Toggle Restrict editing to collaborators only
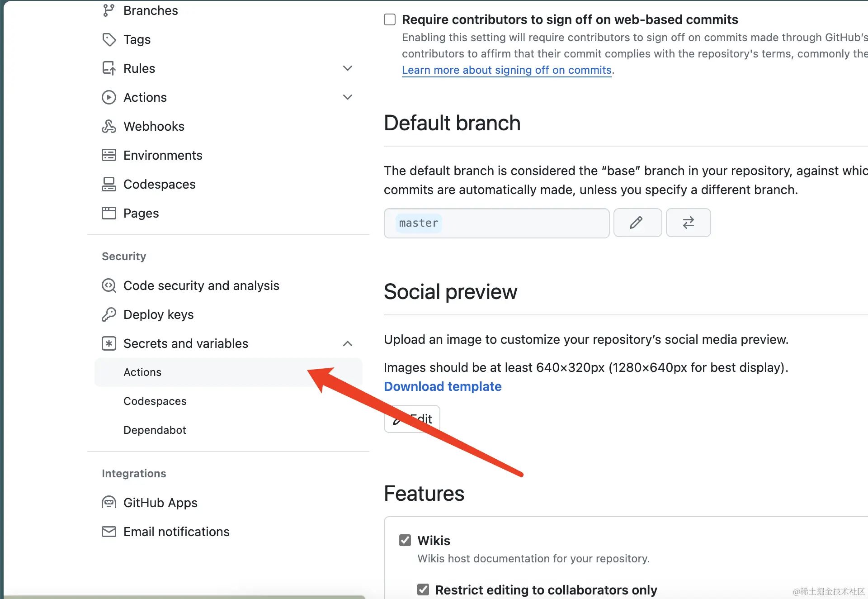This screenshot has height=599, width=868. pyautogui.click(x=423, y=589)
